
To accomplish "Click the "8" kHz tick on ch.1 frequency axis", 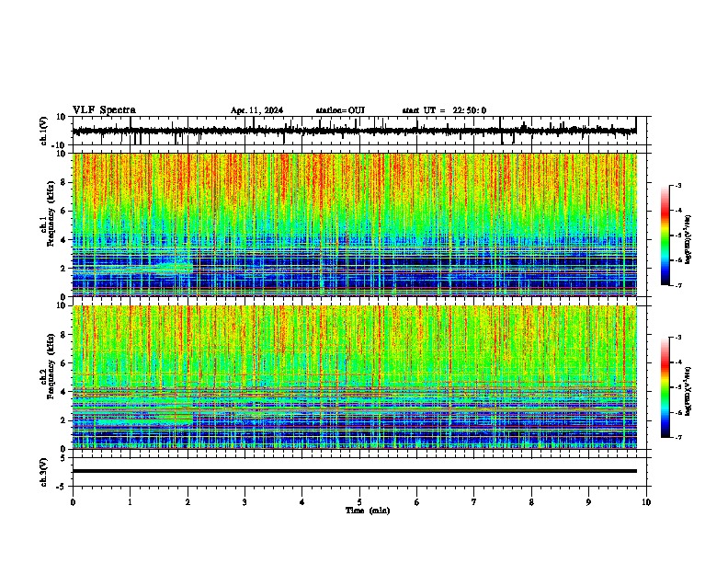I will [64, 182].
